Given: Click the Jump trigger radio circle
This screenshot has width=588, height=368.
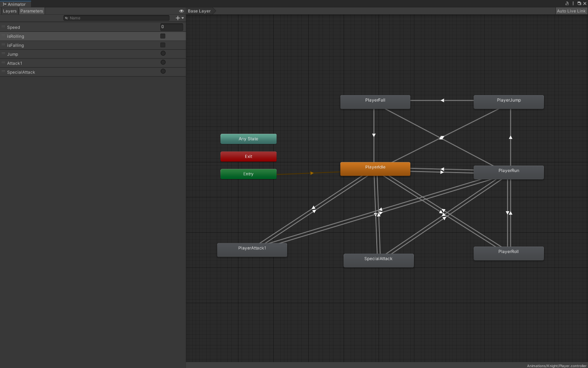Looking at the screenshot, I should point(163,54).
